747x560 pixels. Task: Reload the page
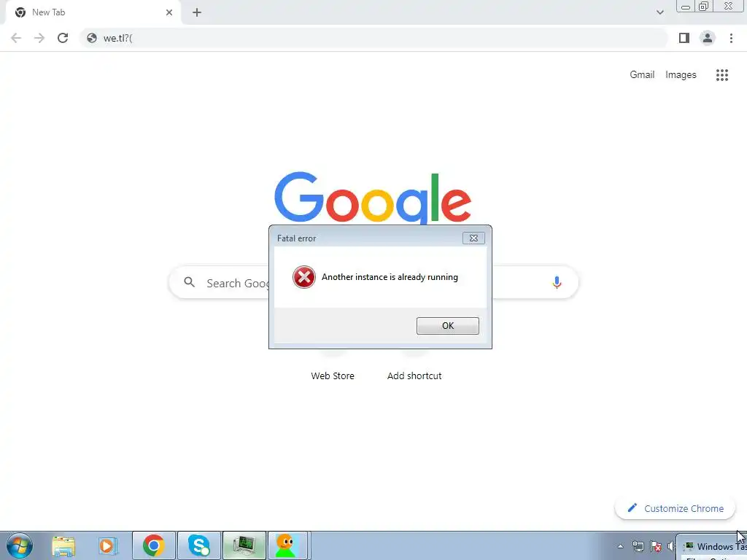[63, 38]
